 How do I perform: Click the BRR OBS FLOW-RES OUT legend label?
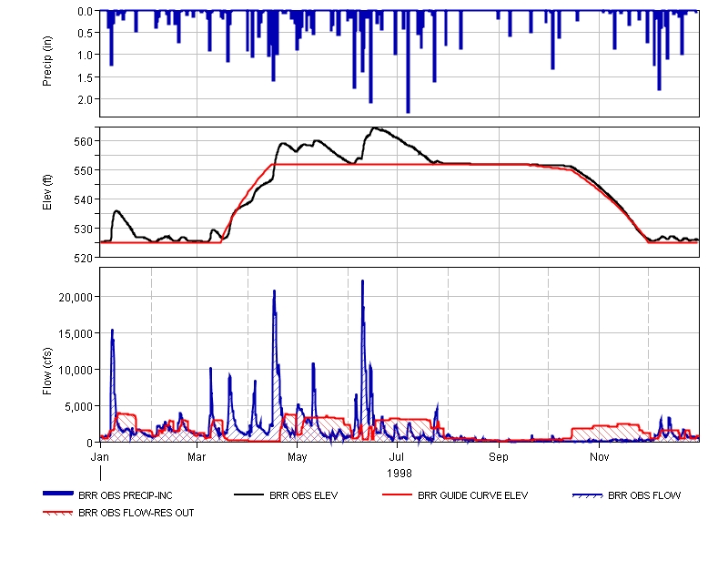pos(136,513)
